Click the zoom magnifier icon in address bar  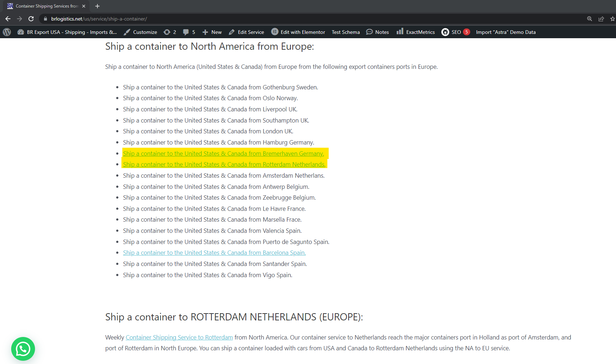[x=589, y=19]
